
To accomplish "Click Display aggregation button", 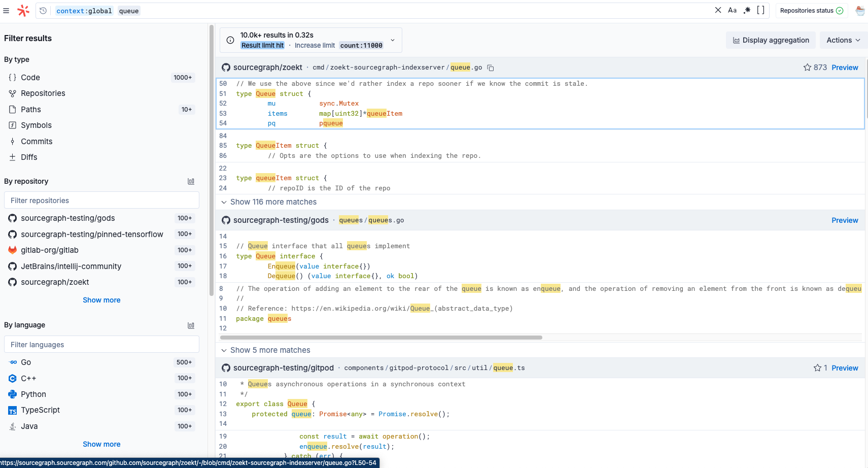I will point(771,40).
